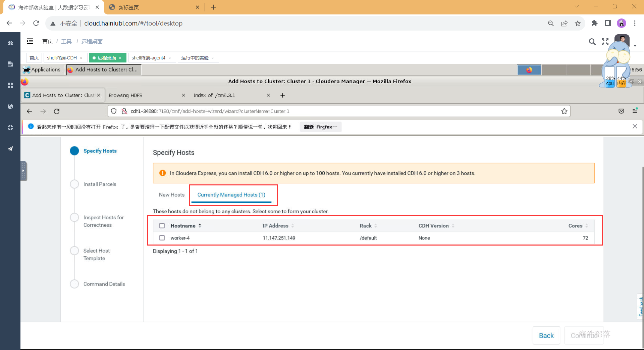Sort table by Hostname column
The height and width of the screenshot is (350, 644).
click(x=186, y=226)
